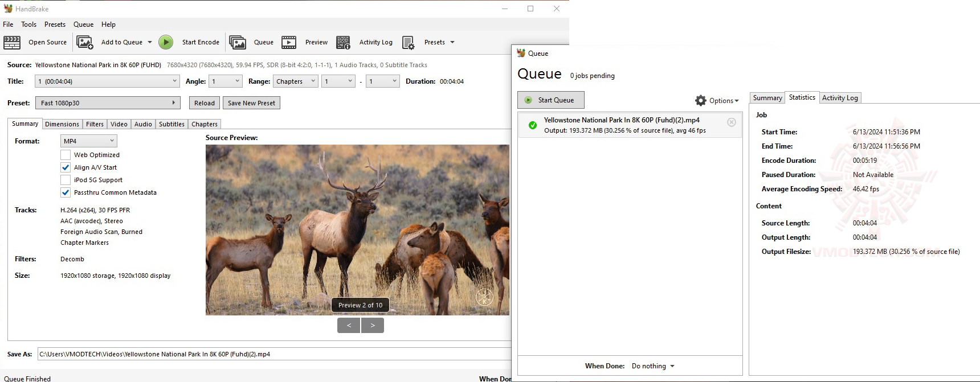Switch to the Audio tab
This screenshot has width=980, height=382.
click(143, 124)
